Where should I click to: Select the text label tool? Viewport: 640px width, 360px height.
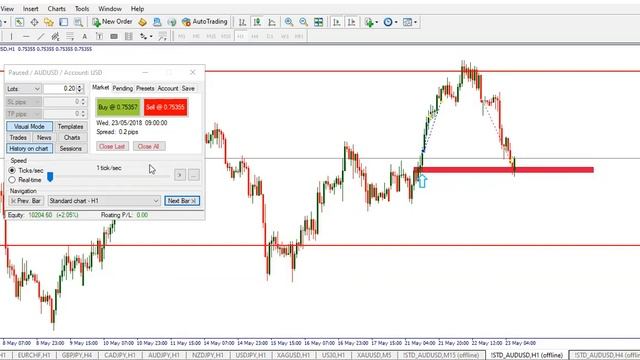click(99, 36)
